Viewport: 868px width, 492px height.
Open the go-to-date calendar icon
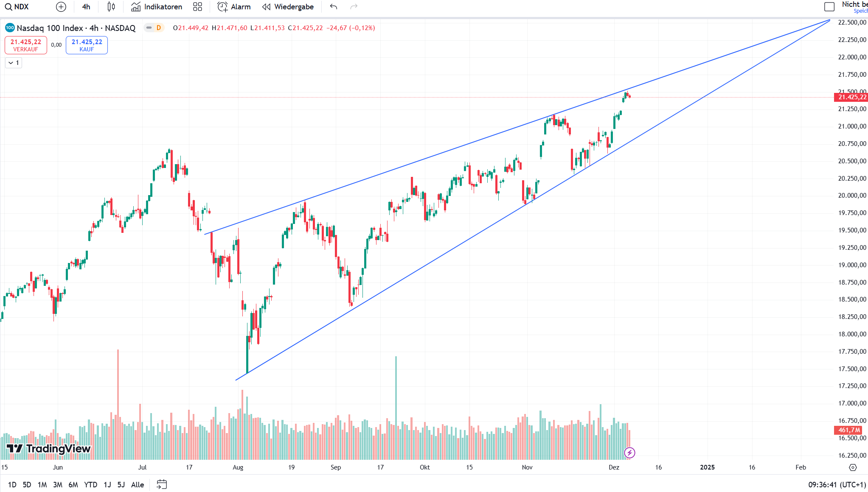coord(162,484)
